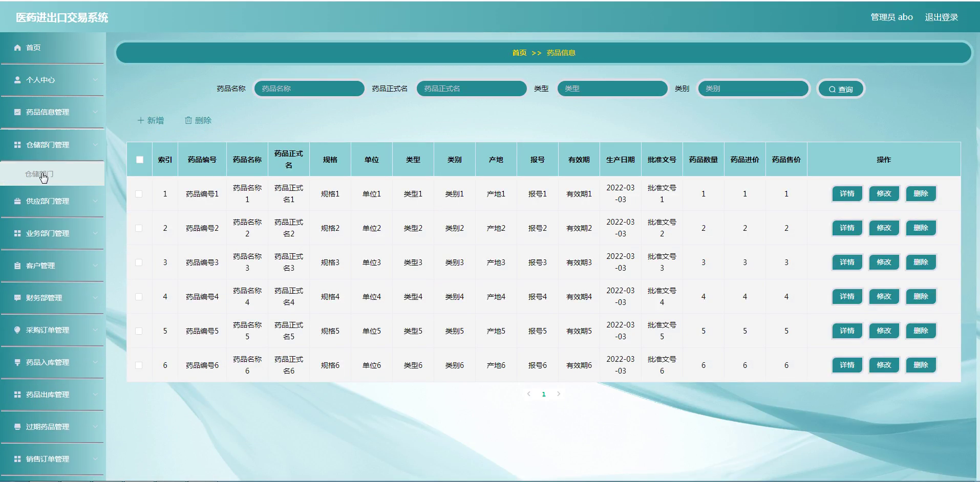The image size is (980, 482).
Task: Check the row checkbox for 药品编号2
Action: [x=139, y=228]
